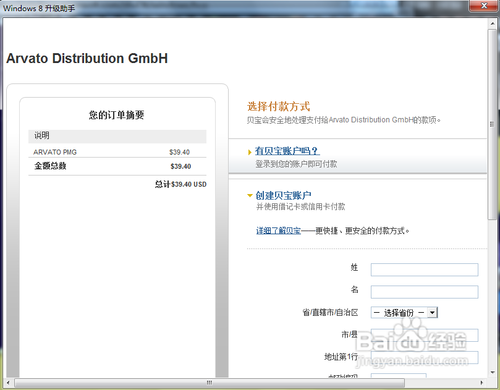The height and width of the screenshot is (390, 500).
Task: Expand the 有贝宝账户吗 section arrow
Action: [x=249, y=152]
